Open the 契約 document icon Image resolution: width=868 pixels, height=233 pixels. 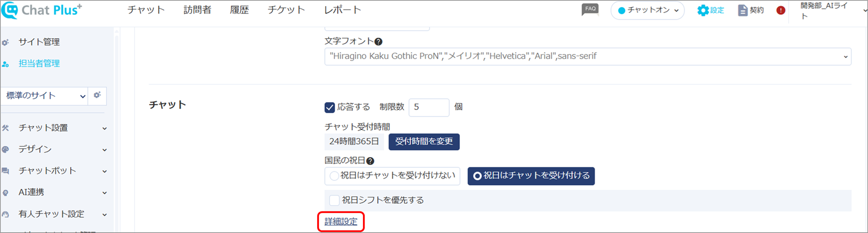pyautogui.click(x=743, y=10)
